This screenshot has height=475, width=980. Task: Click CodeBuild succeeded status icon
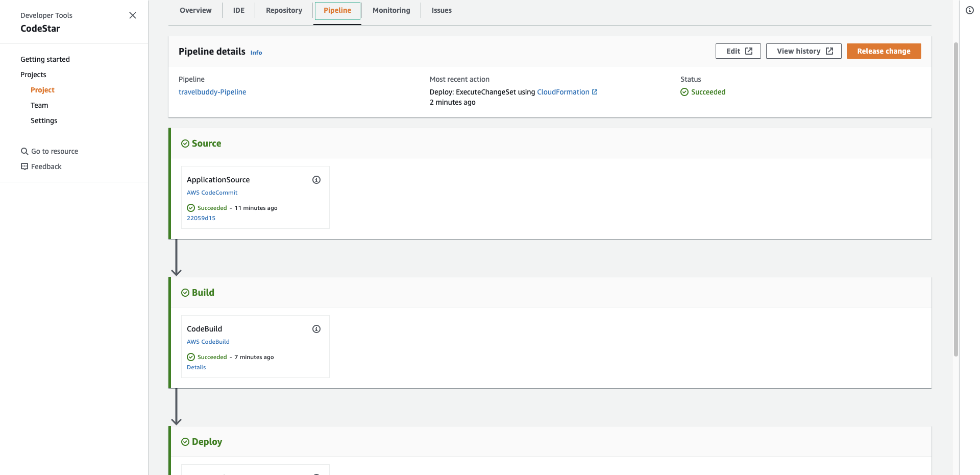tap(191, 357)
